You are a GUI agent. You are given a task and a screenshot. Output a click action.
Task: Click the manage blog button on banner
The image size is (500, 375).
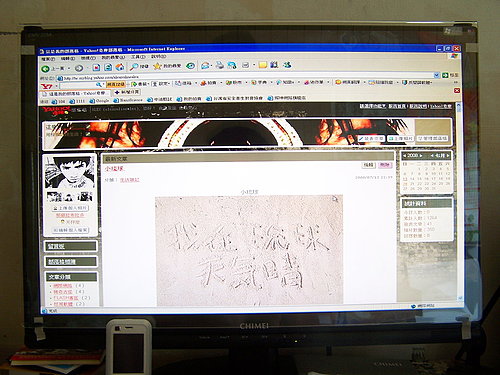pos(433,138)
